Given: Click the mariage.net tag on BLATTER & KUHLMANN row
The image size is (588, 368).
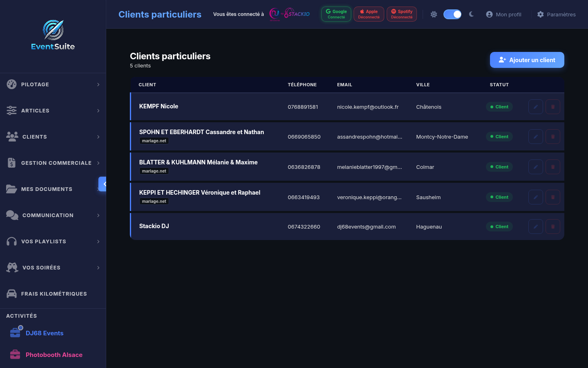Looking at the screenshot, I should point(154,171).
